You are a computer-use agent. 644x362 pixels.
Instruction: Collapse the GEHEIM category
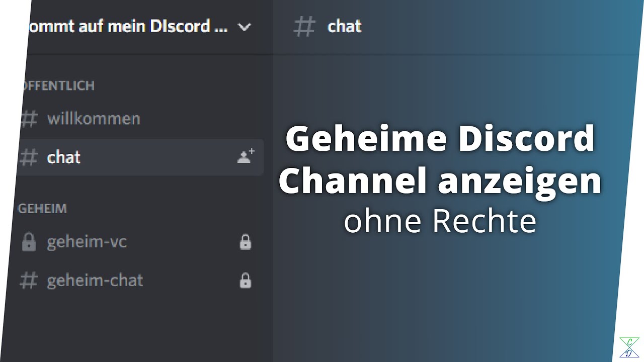tap(42, 209)
